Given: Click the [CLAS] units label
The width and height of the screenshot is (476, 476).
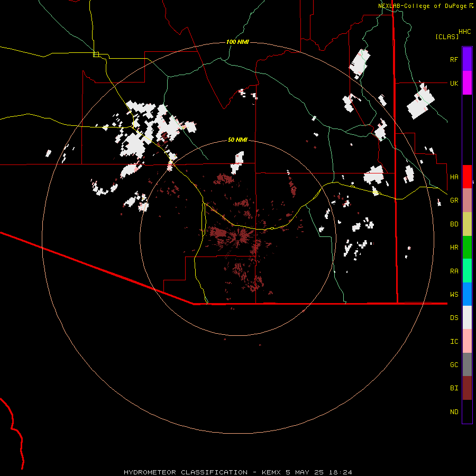Looking at the screenshot, I should pos(447,36).
